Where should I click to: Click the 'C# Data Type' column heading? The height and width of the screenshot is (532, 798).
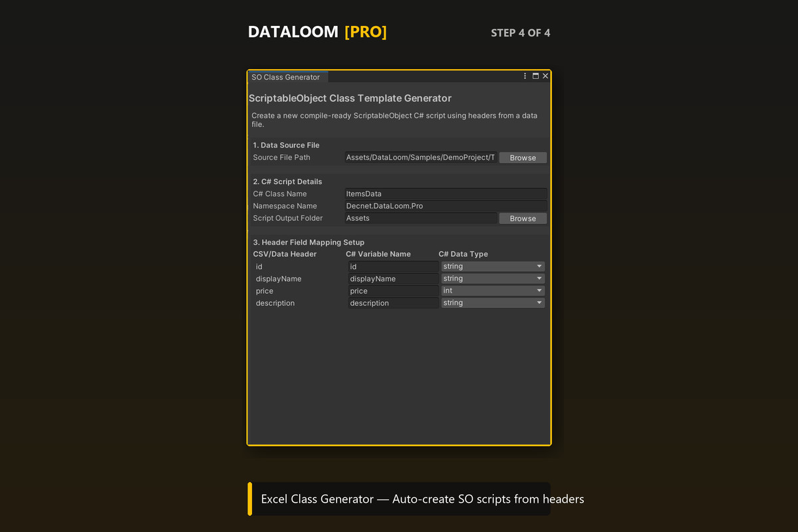[x=464, y=254]
